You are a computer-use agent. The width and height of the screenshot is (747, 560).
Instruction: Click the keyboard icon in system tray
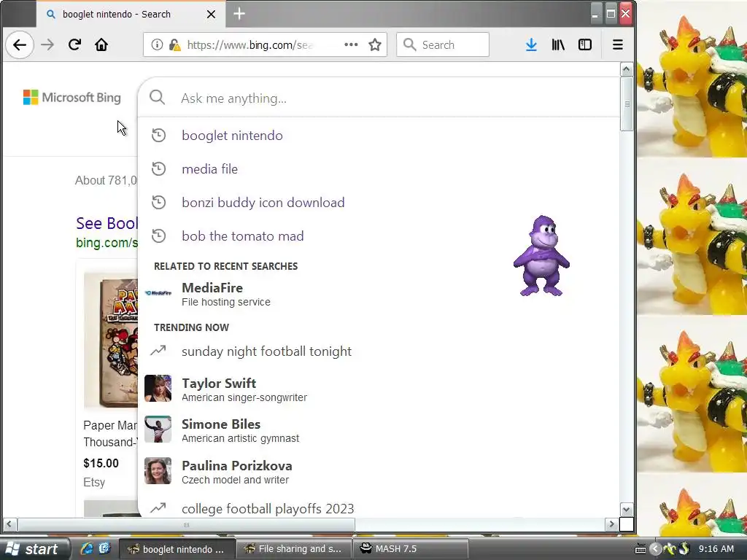(x=640, y=549)
